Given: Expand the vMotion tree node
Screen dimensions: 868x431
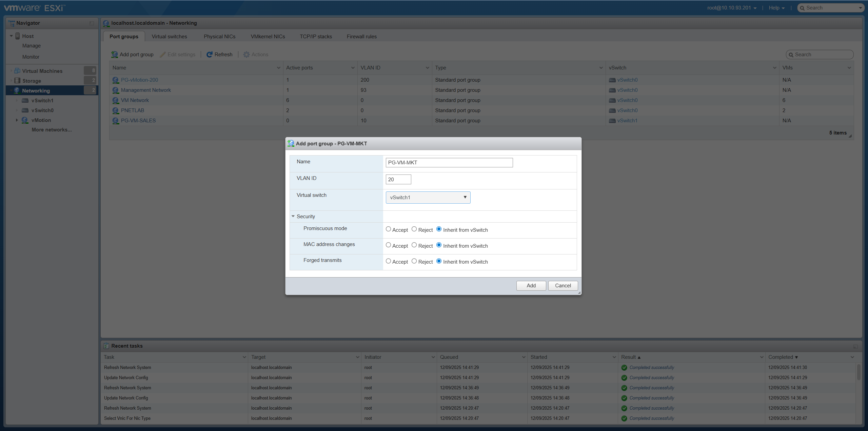Looking at the screenshot, I should (x=17, y=120).
